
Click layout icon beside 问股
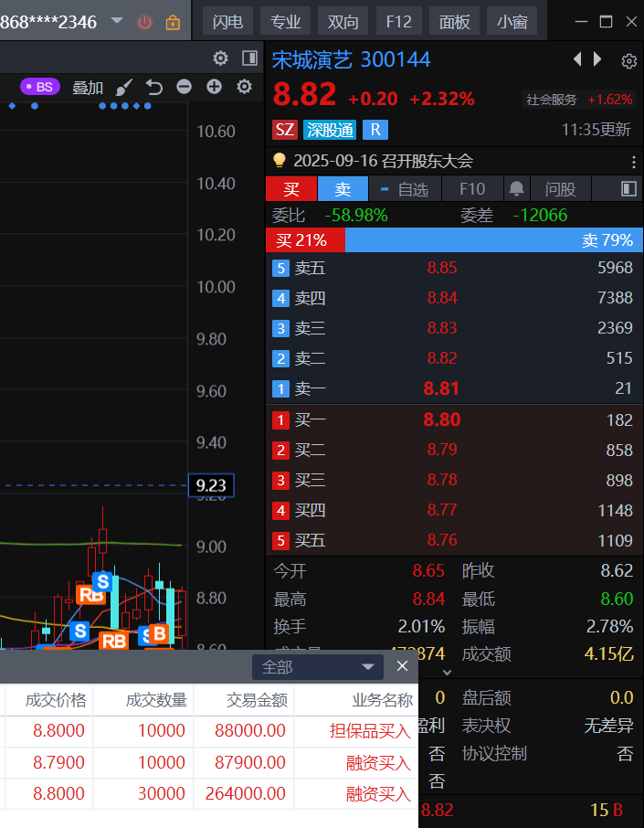628,188
